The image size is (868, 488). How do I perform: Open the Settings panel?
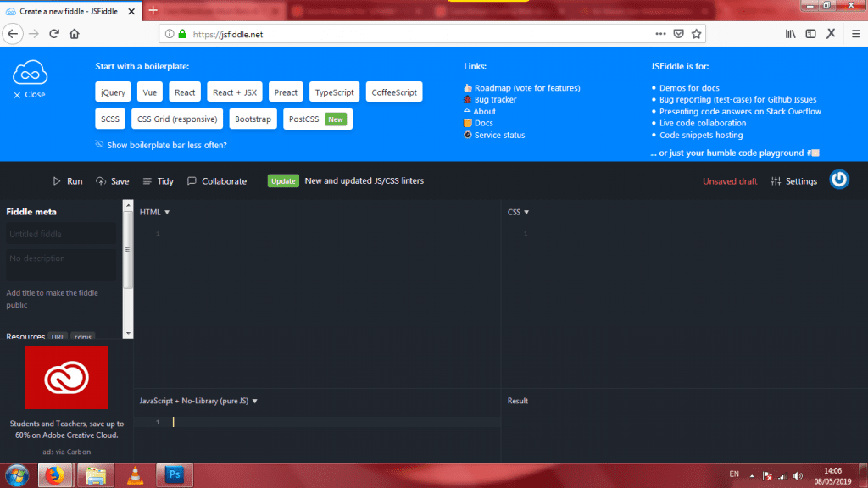click(x=793, y=181)
